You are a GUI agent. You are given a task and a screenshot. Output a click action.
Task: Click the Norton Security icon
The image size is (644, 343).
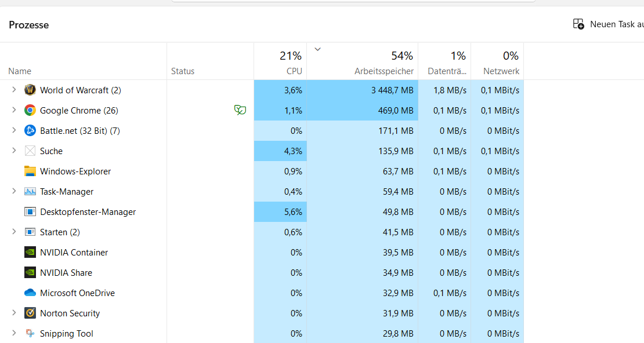pos(30,313)
